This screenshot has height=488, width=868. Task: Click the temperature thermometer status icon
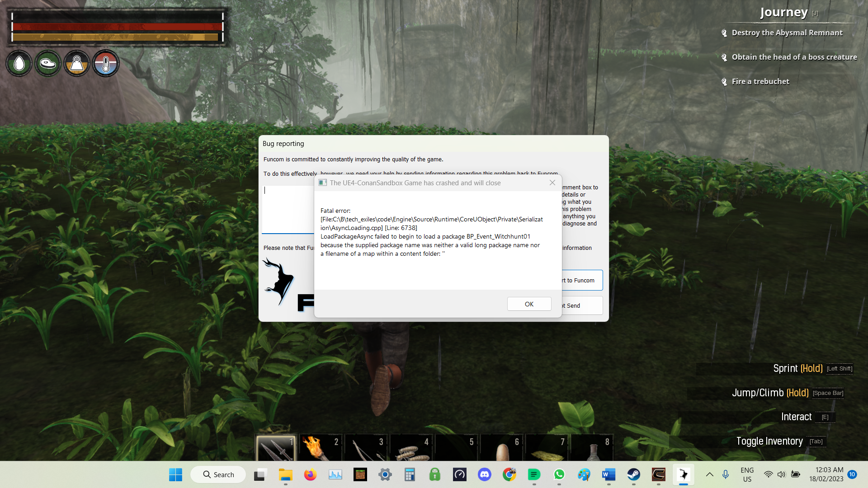tap(106, 64)
